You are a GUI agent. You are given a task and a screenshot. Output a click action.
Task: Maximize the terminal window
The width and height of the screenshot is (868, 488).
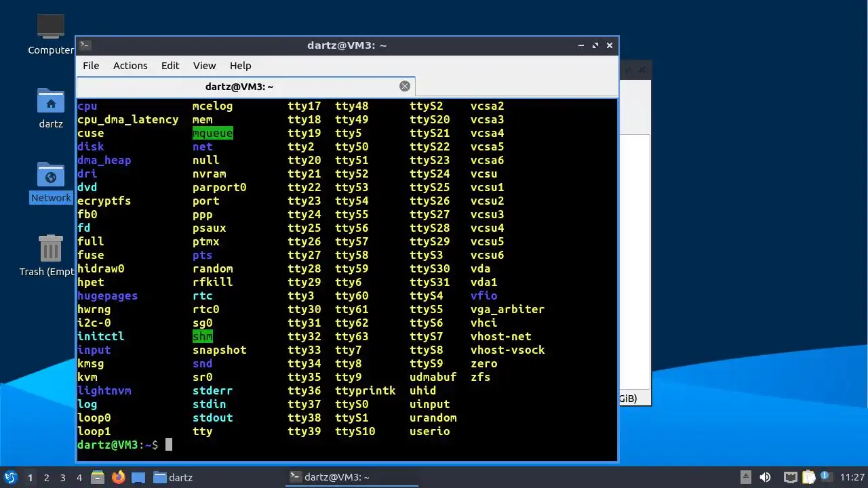[595, 45]
